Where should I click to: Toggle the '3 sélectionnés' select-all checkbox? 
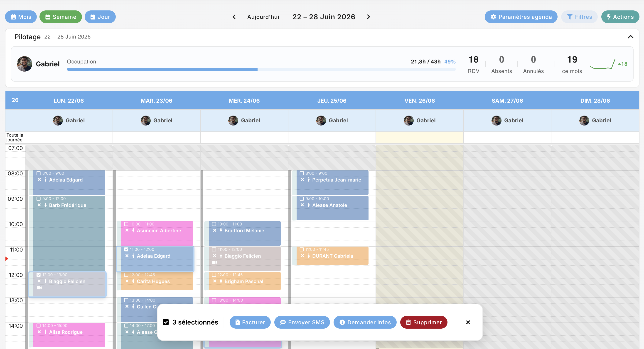pyautogui.click(x=166, y=322)
